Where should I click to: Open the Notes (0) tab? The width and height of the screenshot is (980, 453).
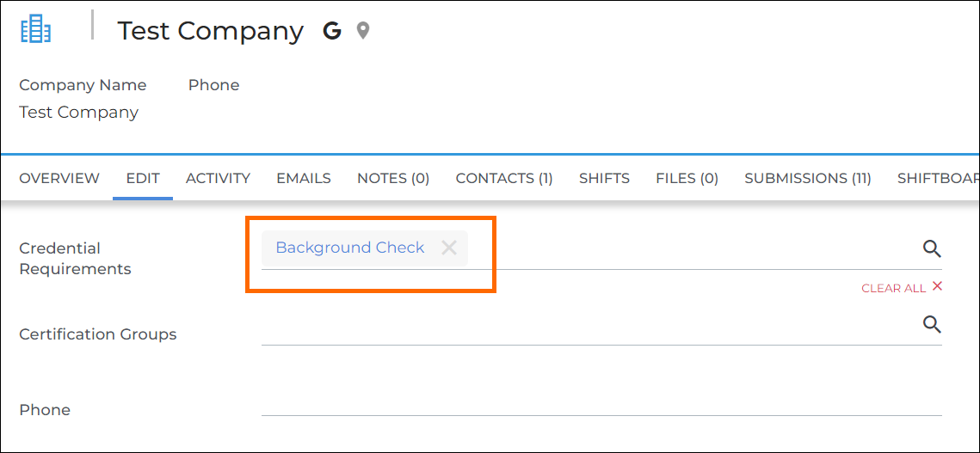point(393,179)
